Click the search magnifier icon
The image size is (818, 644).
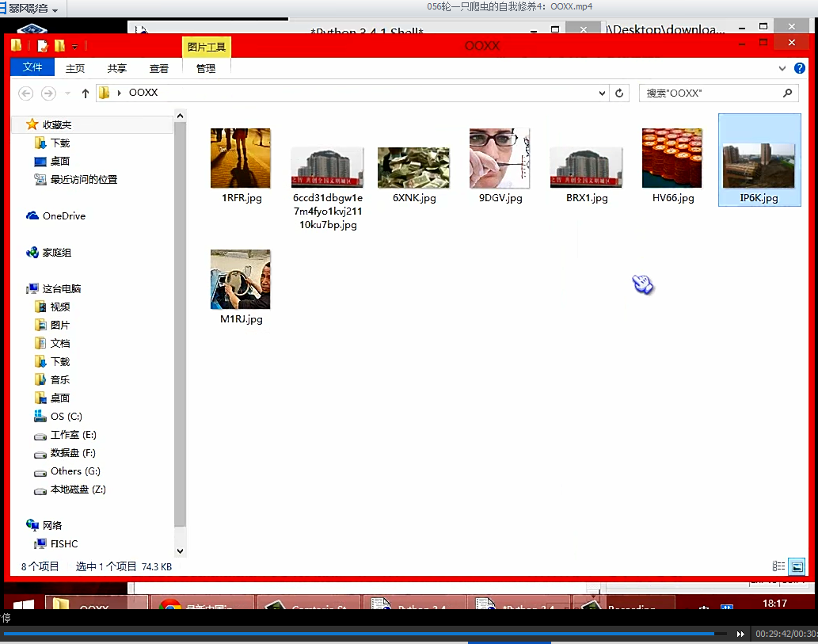(787, 93)
